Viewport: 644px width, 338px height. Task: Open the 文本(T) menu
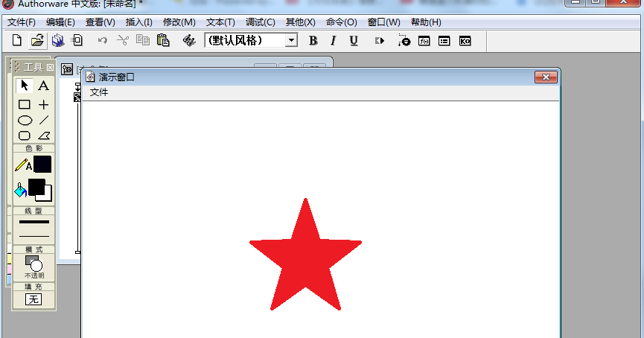click(x=220, y=22)
